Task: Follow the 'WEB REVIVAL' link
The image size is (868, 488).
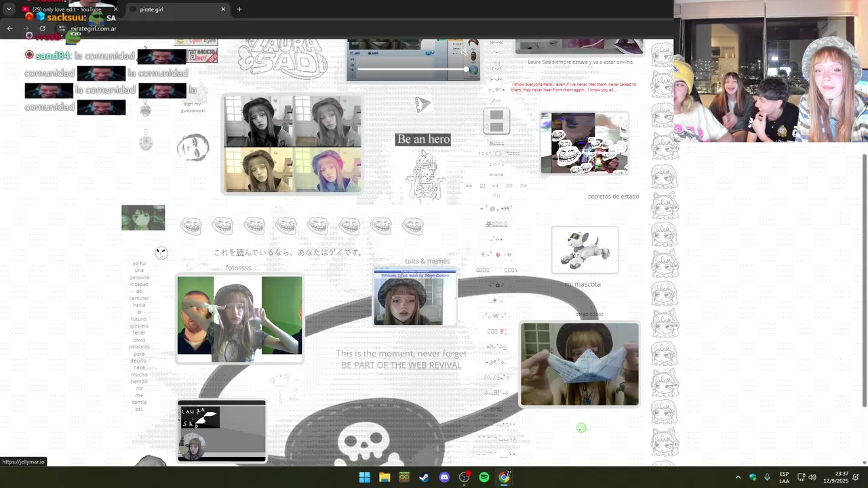Action: click(x=435, y=365)
